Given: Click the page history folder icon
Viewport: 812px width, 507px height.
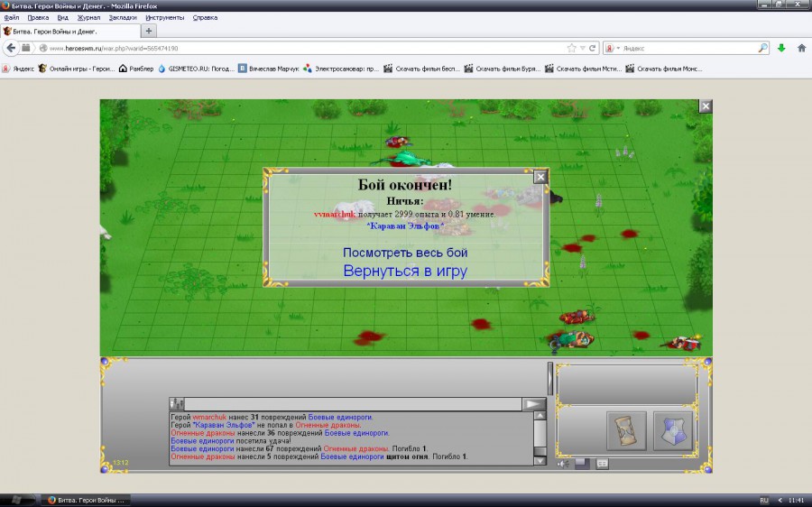Looking at the screenshot, I should [x=26, y=48].
